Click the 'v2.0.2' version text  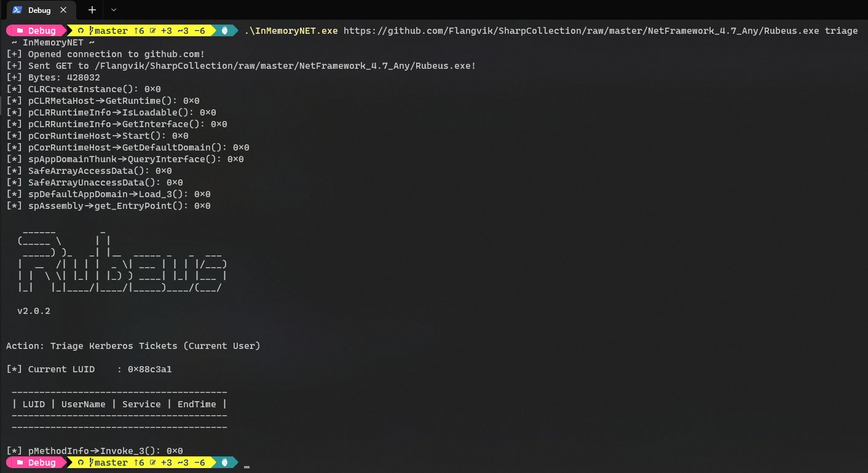34,311
